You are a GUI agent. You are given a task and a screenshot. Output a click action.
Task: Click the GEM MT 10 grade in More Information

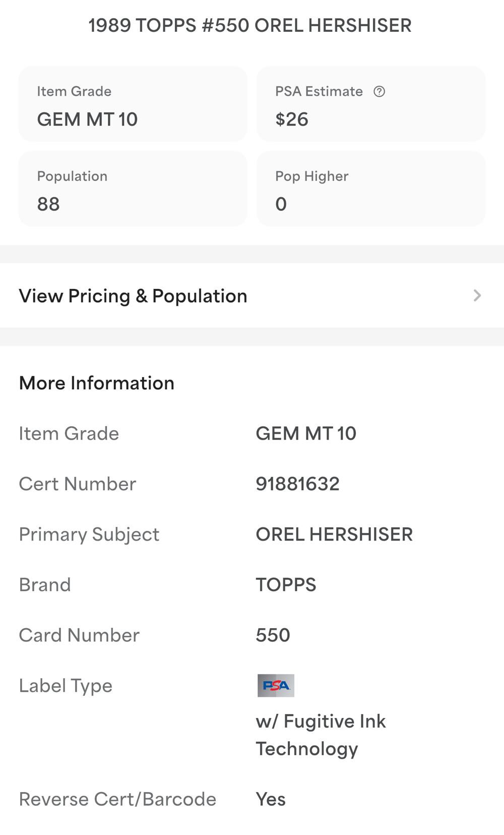[306, 433]
